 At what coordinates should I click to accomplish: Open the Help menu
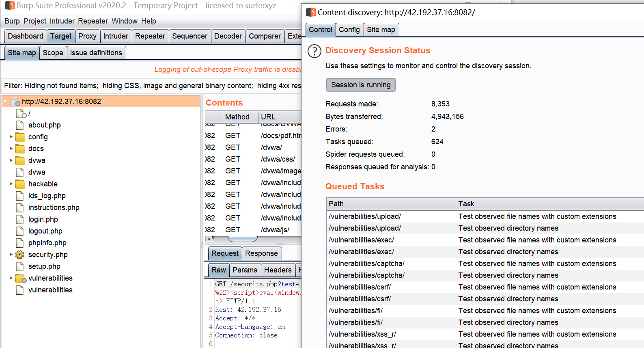point(149,21)
